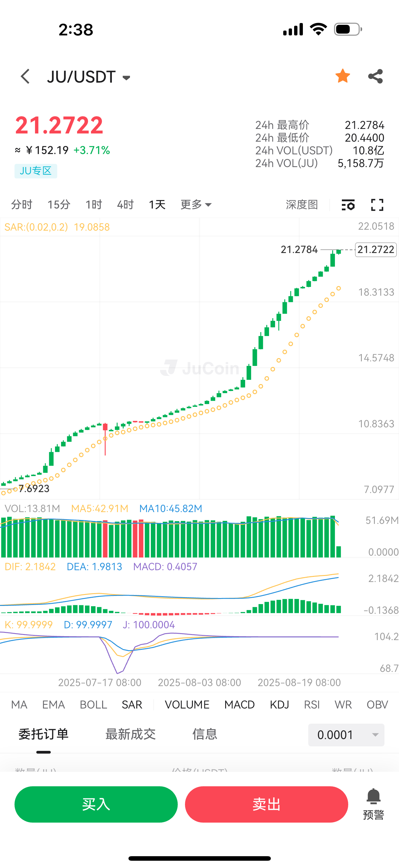Tap the 24h VOL(USDT) 10.8亿 value
Viewport: 399px width, 868px height.
368,150
